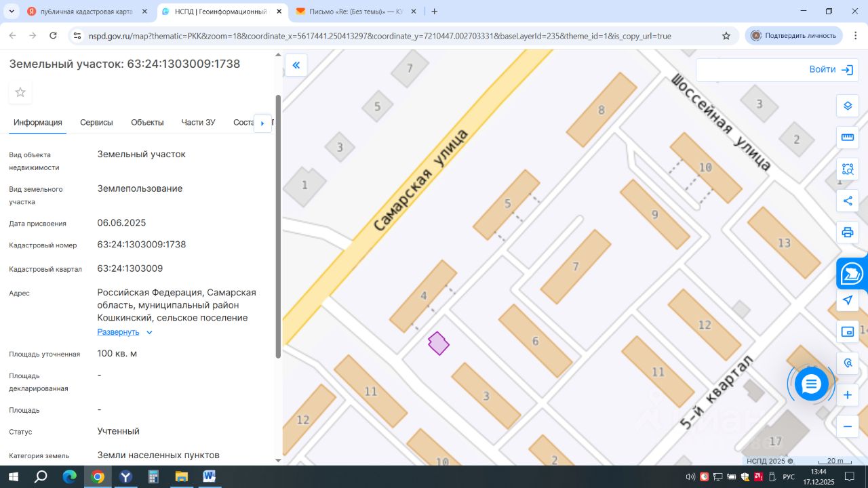Print the current map view
The width and height of the screenshot is (868, 488).
pyautogui.click(x=847, y=232)
